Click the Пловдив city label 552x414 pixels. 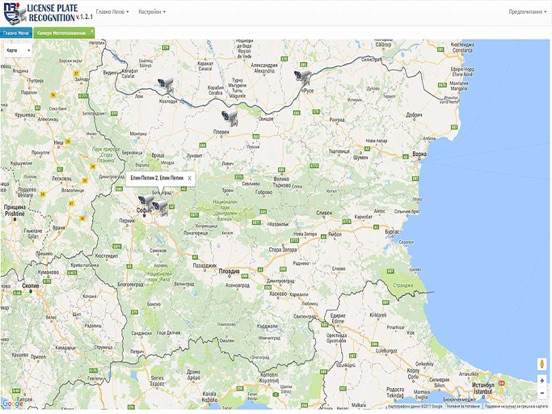[229, 271]
